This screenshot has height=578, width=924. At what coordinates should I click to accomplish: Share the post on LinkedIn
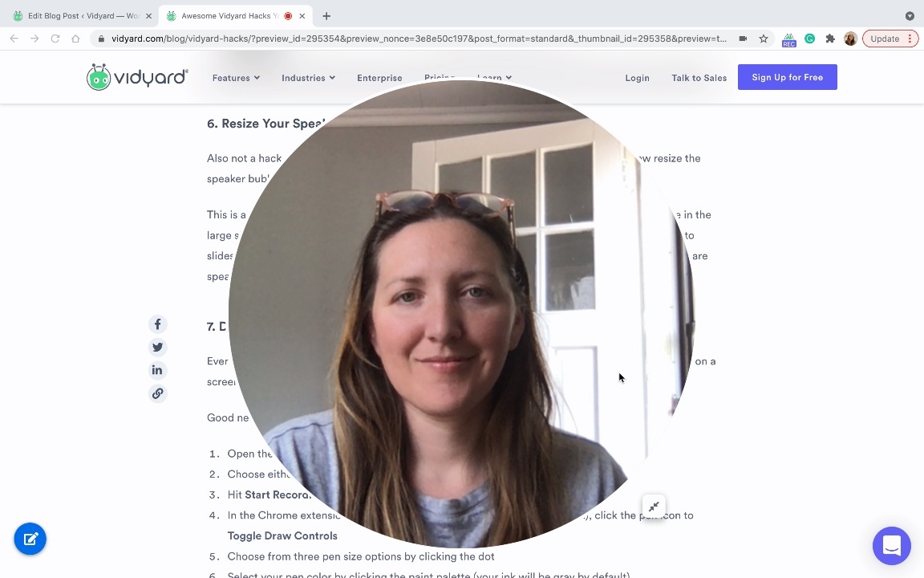[157, 370]
